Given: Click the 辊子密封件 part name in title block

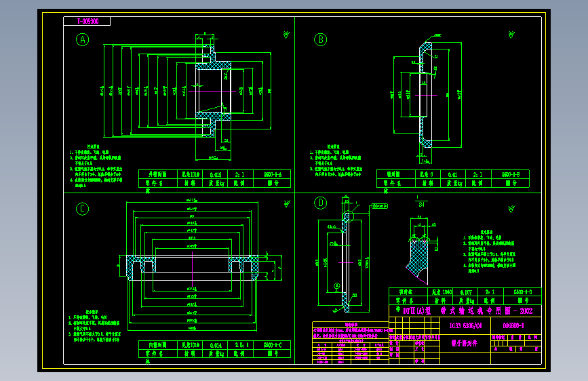Looking at the screenshot, I should [x=465, y=343].
